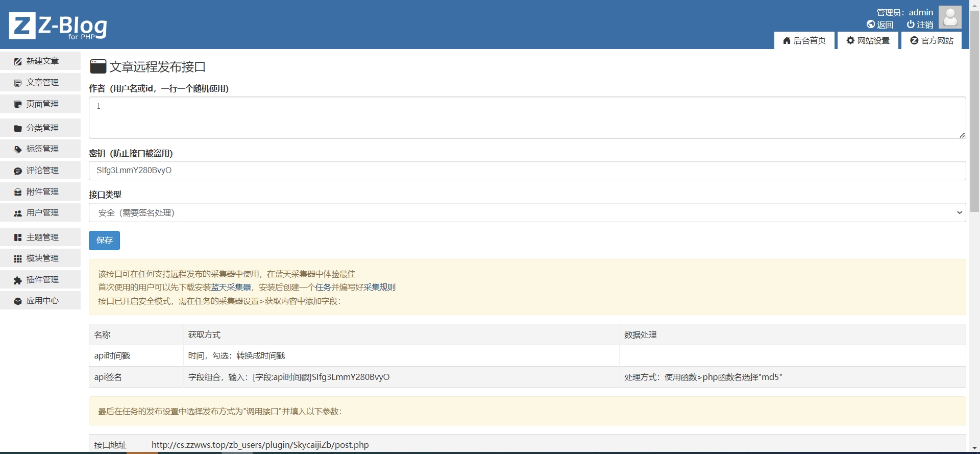This screenshot has height=454, width=980.
Task: Click the page vertical scrollbar thumb
Action: [x=974, y=112]
